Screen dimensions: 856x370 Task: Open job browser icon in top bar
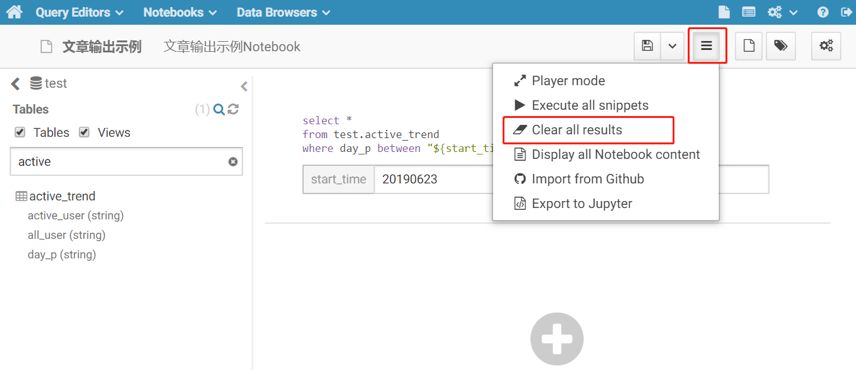pos(749,12)
